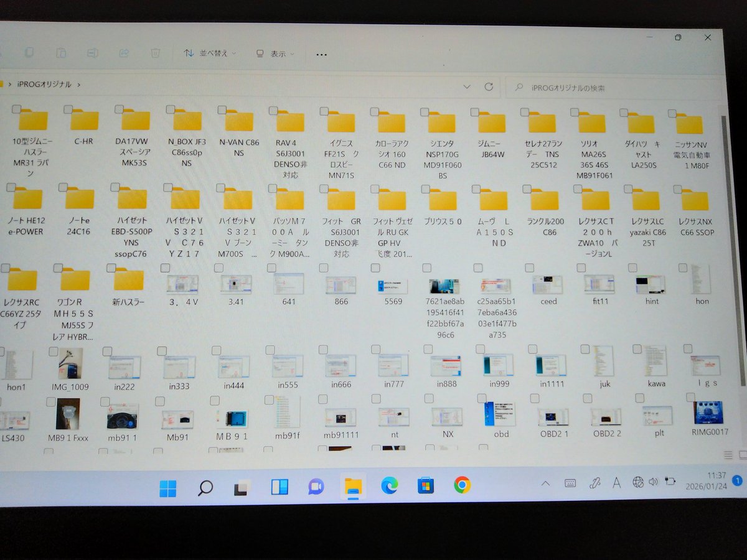
Task: Click the File Explorer taskbar icon
Action: click(x=353, y=486)
